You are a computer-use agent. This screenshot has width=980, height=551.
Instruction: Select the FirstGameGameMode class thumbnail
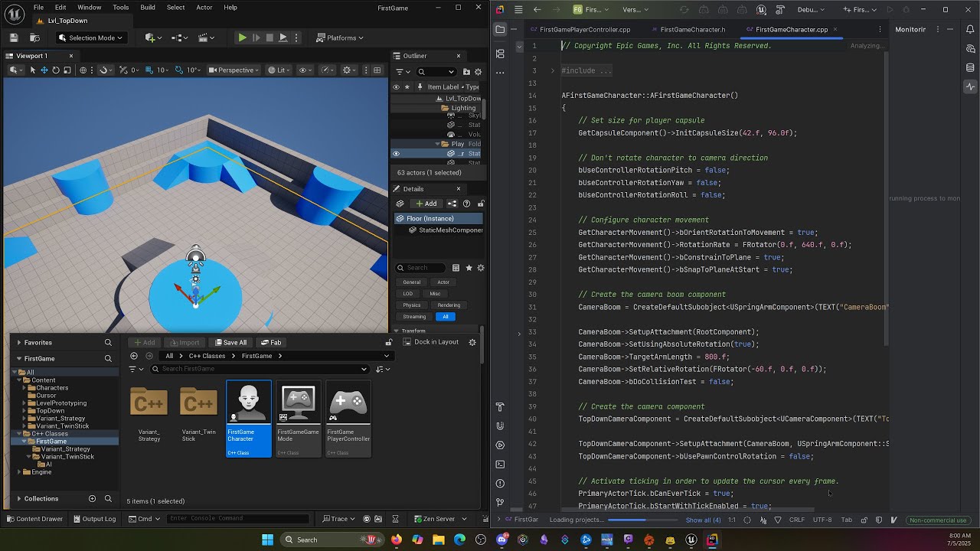(299, 419)
